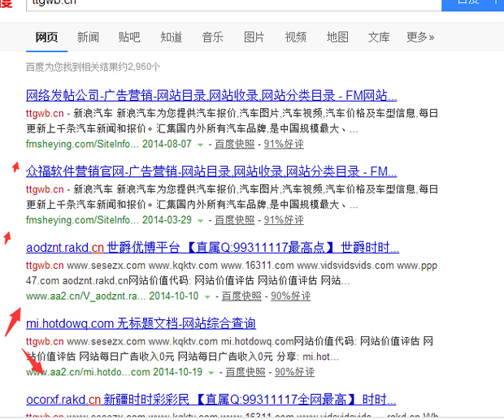504x420 pixels.
Task: Open the aodznt.rakd.cn 世爵优博平台 result
Action: coord(213,248)
